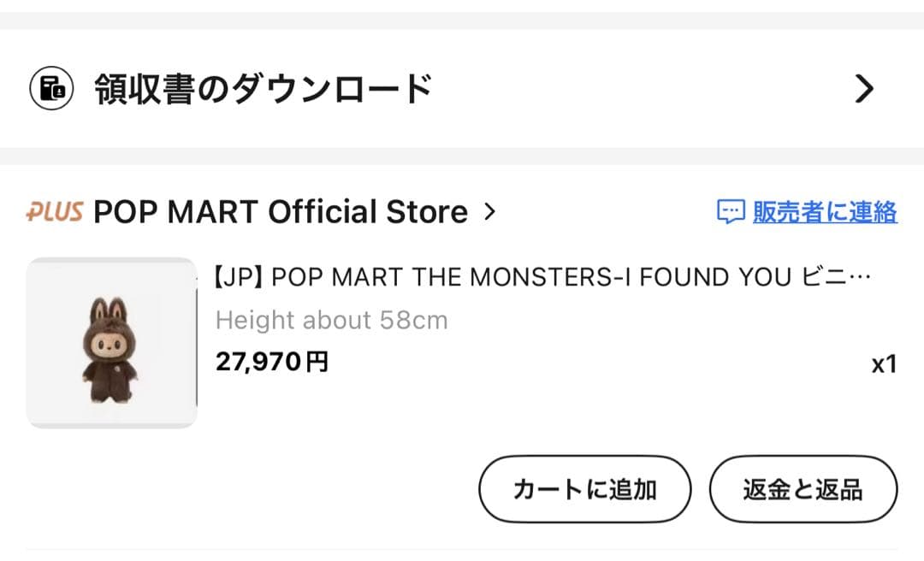
Task: Open 販売者に連絡 to message the seller
Action: [x=824, y=210]
